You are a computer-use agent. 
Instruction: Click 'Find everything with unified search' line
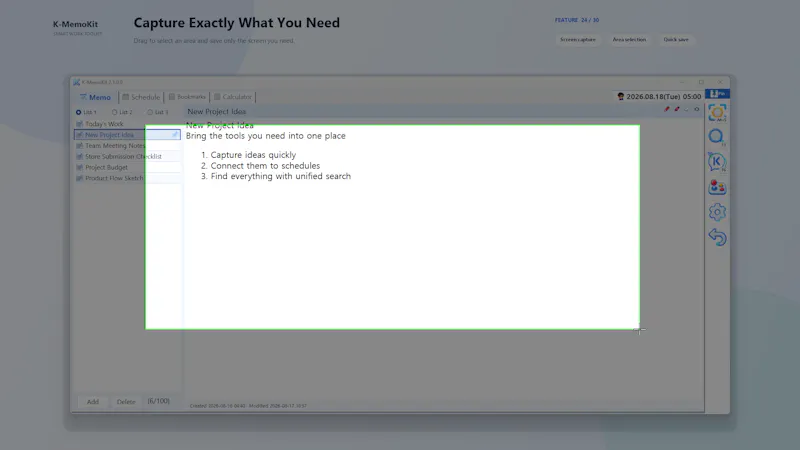click(x=281, y=176)
